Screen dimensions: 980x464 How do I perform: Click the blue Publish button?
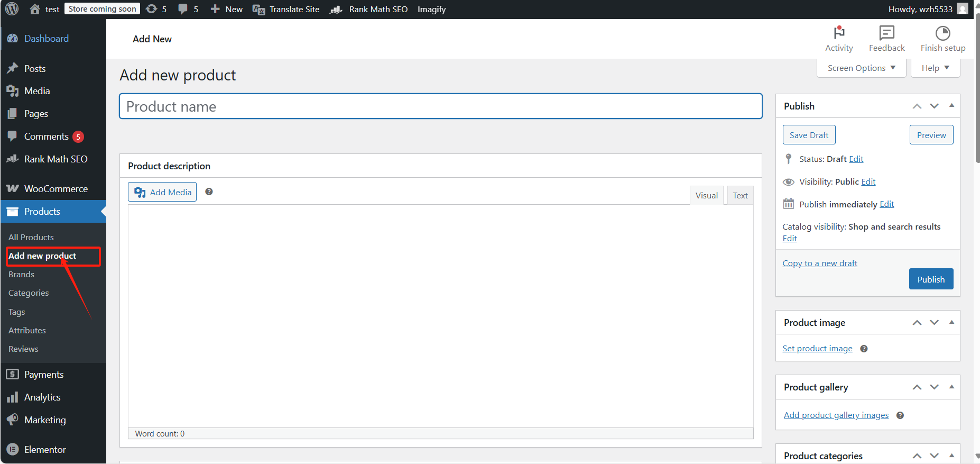pos(931,279)
